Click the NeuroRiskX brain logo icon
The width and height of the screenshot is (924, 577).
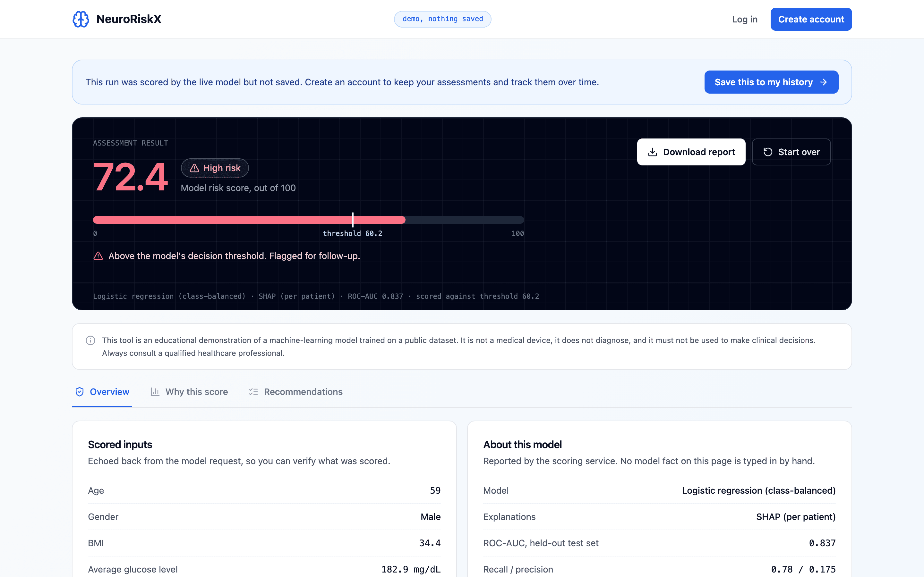tap(81, 19)
